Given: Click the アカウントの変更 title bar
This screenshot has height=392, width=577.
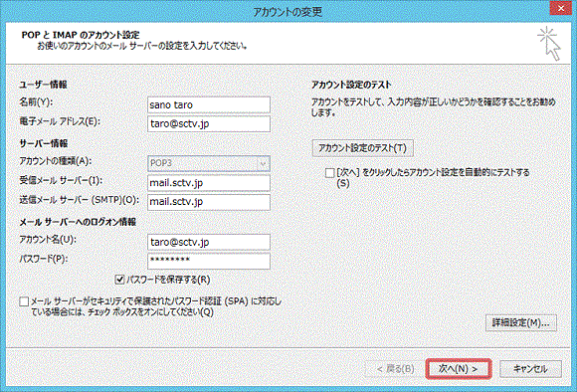Looking at the screenshot, I should coord(288,11).
